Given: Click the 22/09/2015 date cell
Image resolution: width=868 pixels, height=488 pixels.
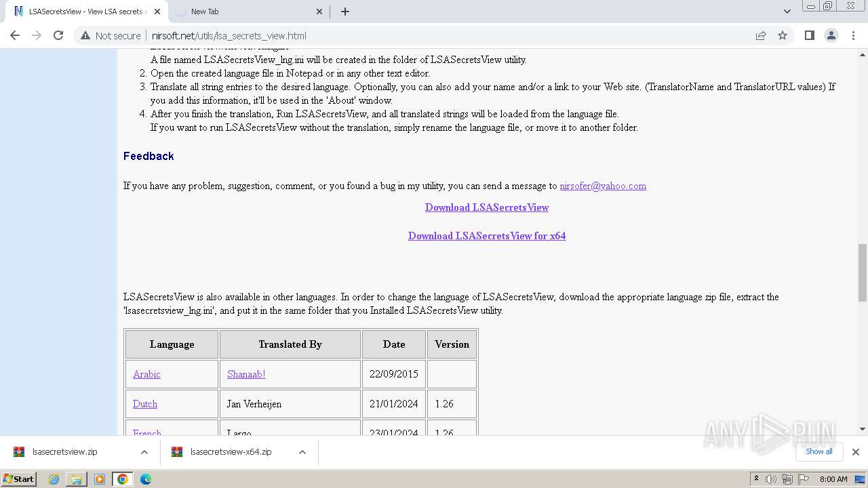Looking at the screenshot, I should click(394, 374).
